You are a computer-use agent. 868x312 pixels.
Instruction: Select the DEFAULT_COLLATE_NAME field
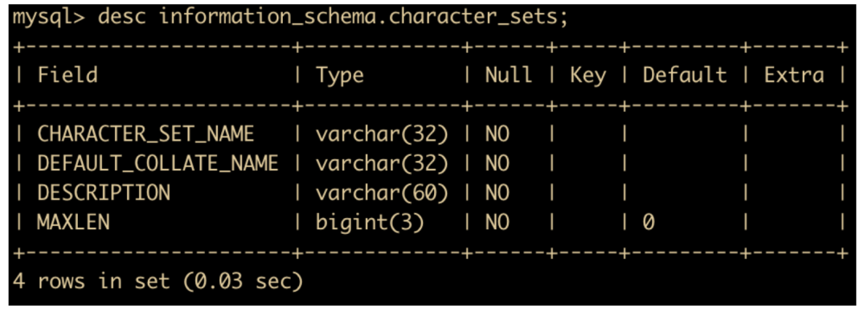point(158,163)
